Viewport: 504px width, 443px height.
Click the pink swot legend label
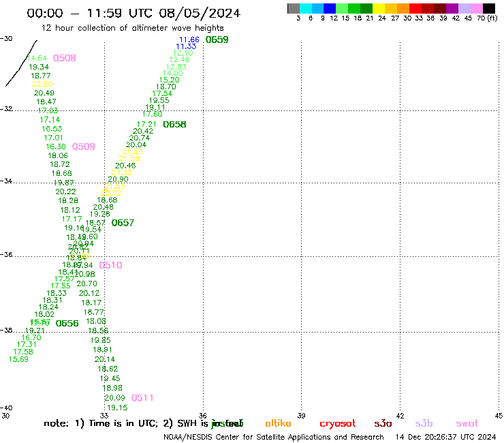(x=467, y=424)
